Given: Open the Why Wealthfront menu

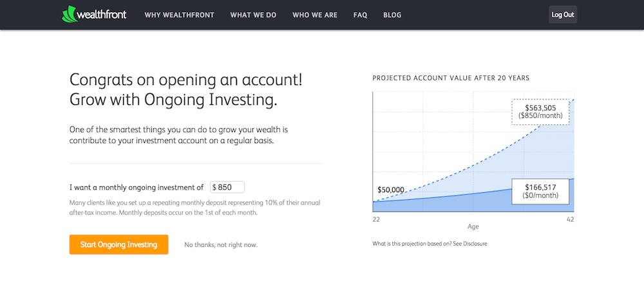Looking at the screenshot, I should (179, 15).
